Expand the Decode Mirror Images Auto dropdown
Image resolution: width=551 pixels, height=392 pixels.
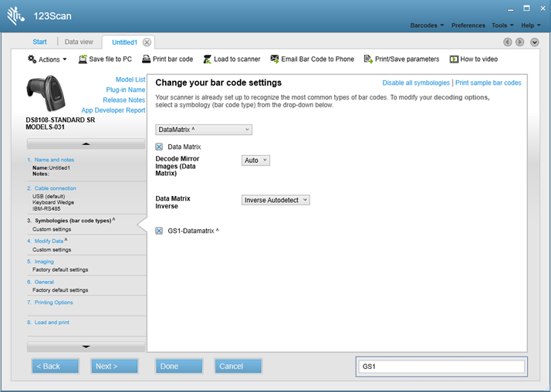tap(255, 160)
